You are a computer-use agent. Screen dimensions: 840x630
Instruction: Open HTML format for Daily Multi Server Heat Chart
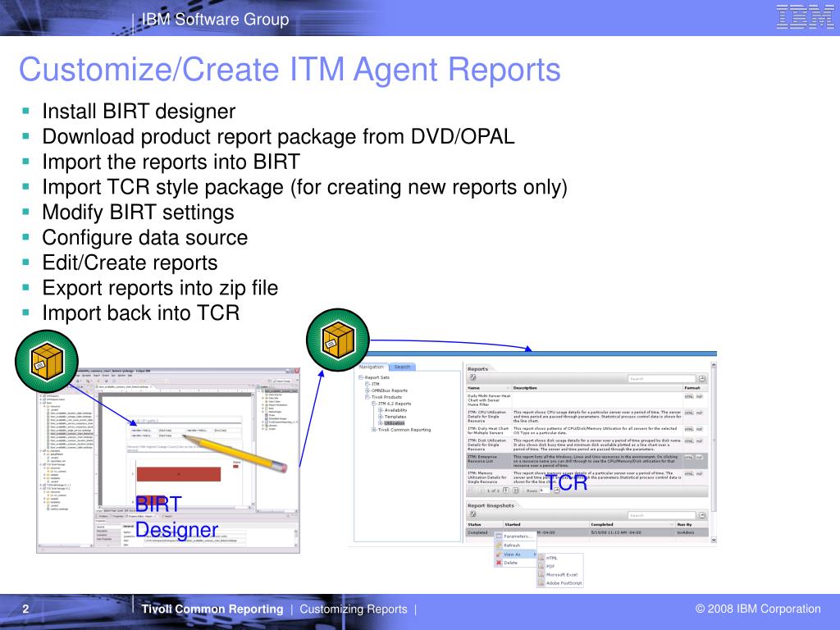[x=689, y=396]
